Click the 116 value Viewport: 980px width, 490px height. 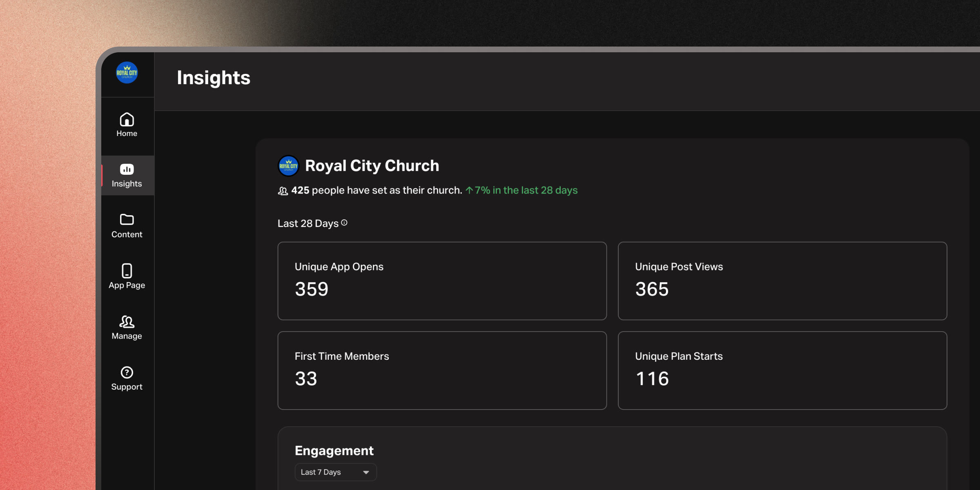point(652,379)
